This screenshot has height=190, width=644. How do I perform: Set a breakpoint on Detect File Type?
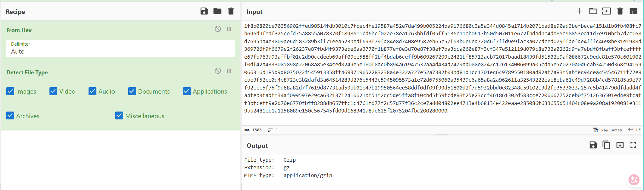click(x=229, y=71)
